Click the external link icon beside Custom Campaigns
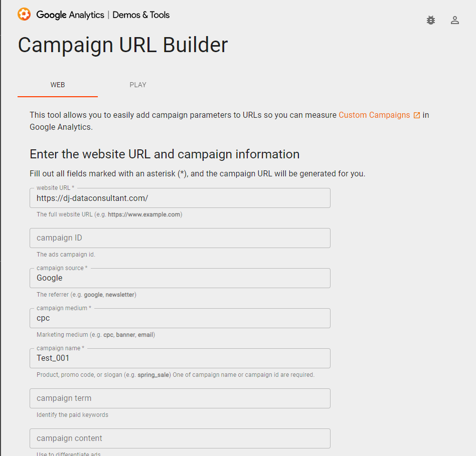 tap(417, 115)
